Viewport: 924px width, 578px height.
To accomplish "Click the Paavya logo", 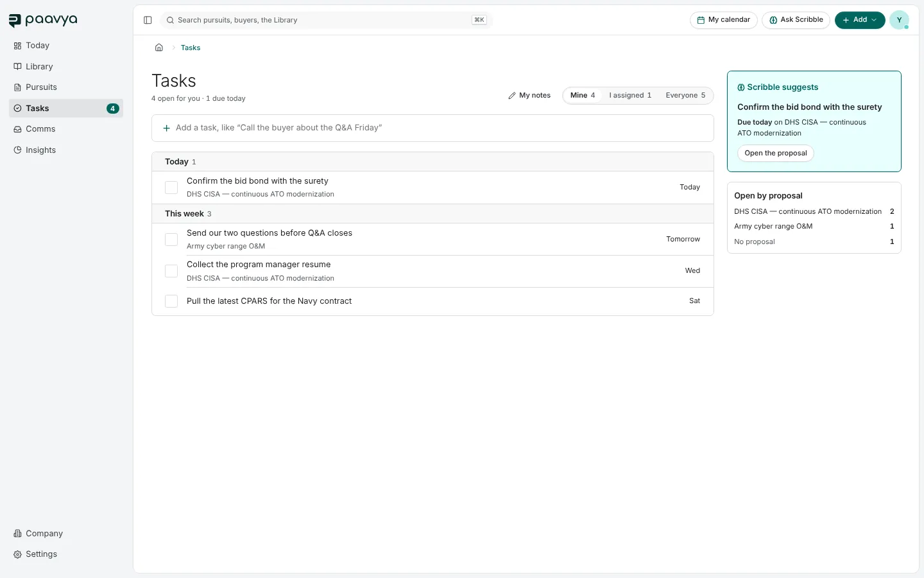I will 43,21.
